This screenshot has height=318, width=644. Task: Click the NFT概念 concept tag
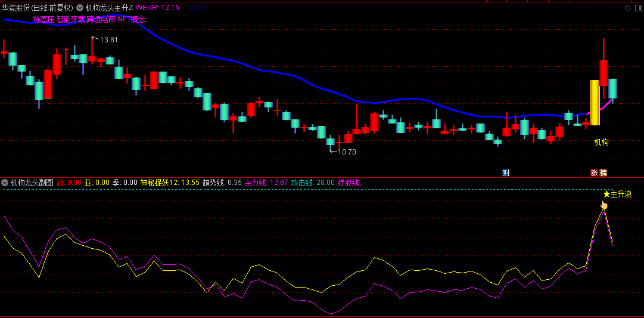click(131, 19)
